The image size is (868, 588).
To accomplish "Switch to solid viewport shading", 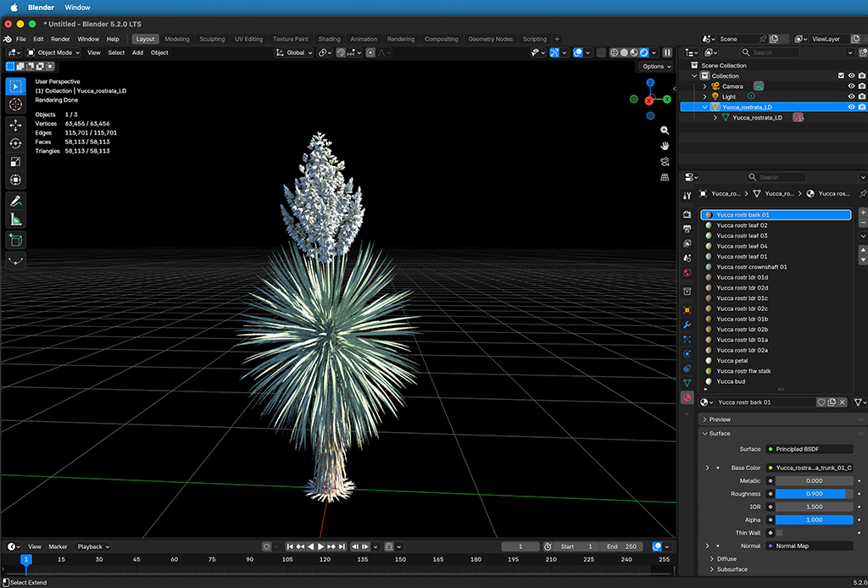I will 624,53.
